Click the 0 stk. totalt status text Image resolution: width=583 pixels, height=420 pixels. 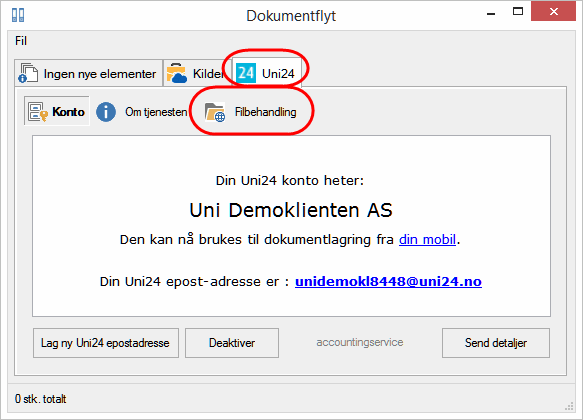pyautogui.click(x=41, y=399)
